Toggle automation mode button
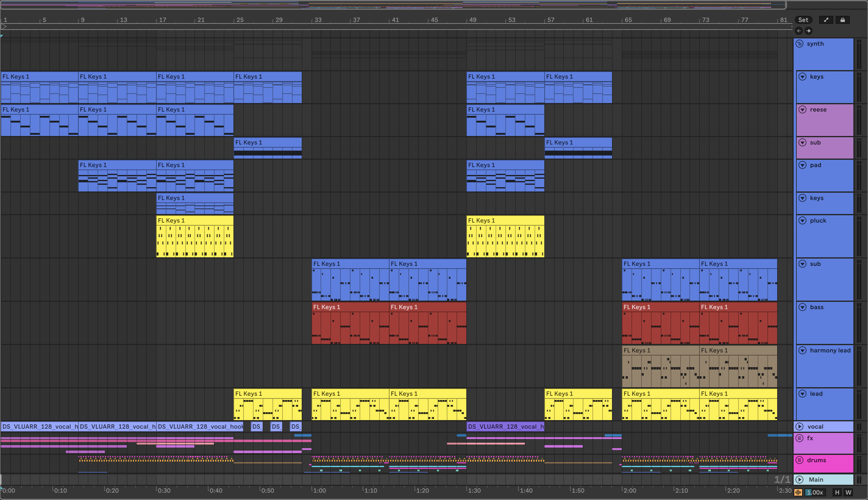 (x=826, y=20)
